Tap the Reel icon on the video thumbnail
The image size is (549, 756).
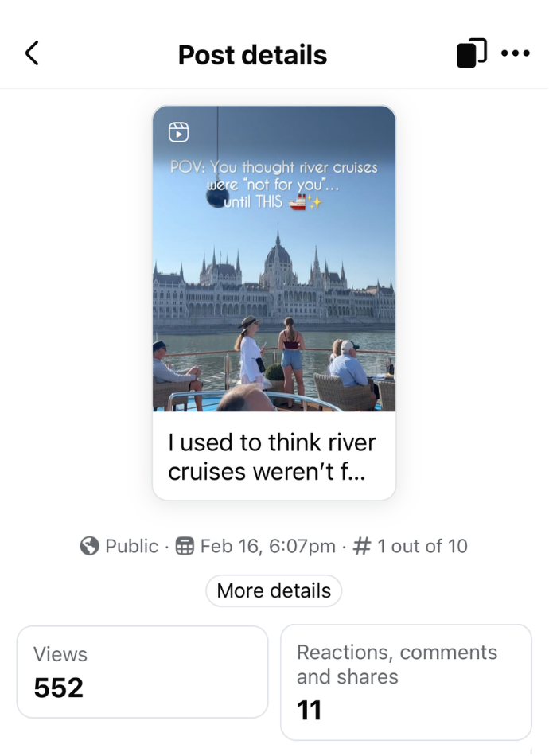coord(179,132)
